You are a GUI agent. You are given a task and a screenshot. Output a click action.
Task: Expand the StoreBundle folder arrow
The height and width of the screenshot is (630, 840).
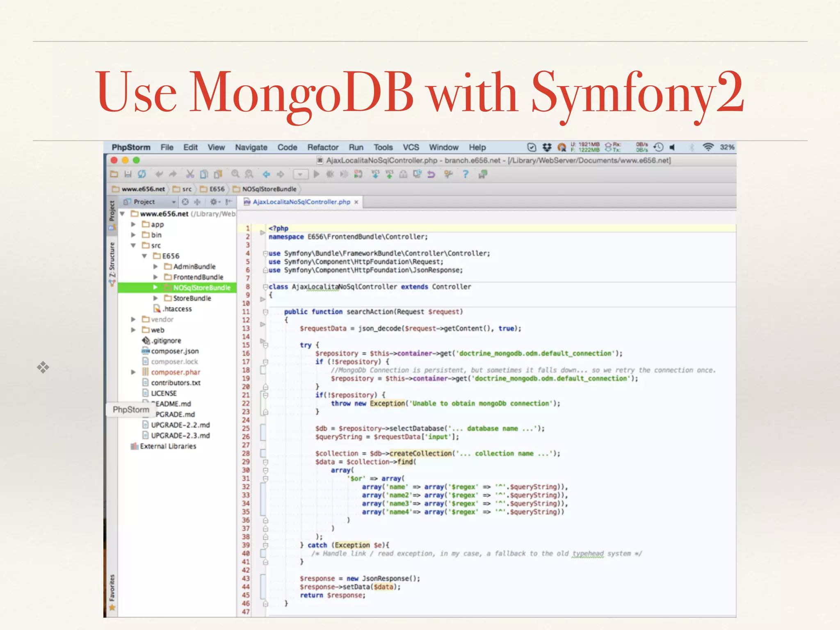click(155, 298)
